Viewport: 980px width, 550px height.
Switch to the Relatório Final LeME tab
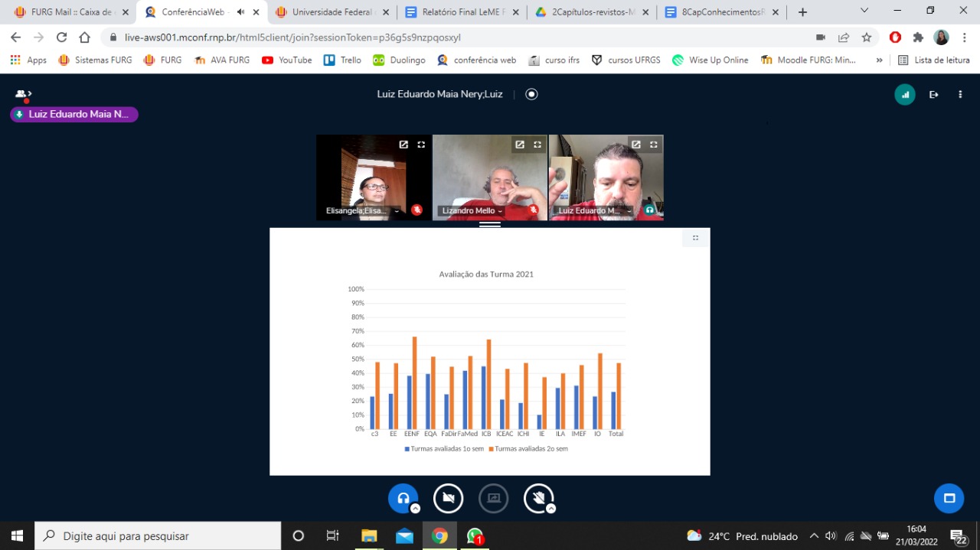(x=458, y=12)
